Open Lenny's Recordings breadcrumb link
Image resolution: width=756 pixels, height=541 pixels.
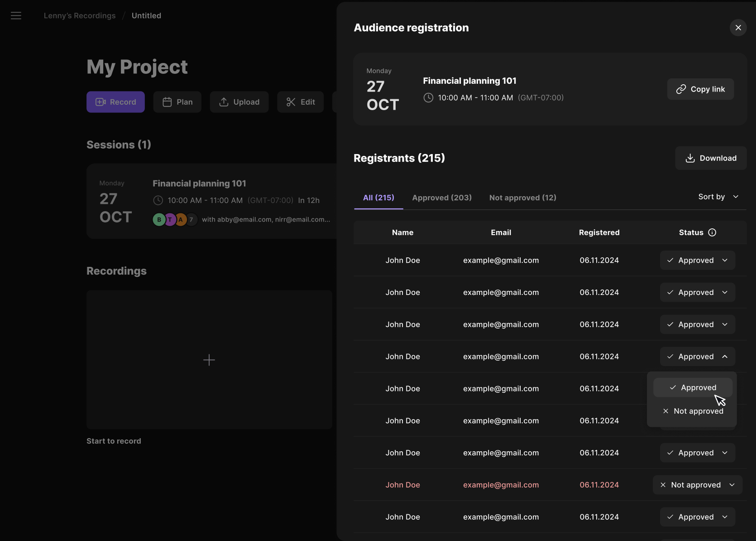[80, 16]
